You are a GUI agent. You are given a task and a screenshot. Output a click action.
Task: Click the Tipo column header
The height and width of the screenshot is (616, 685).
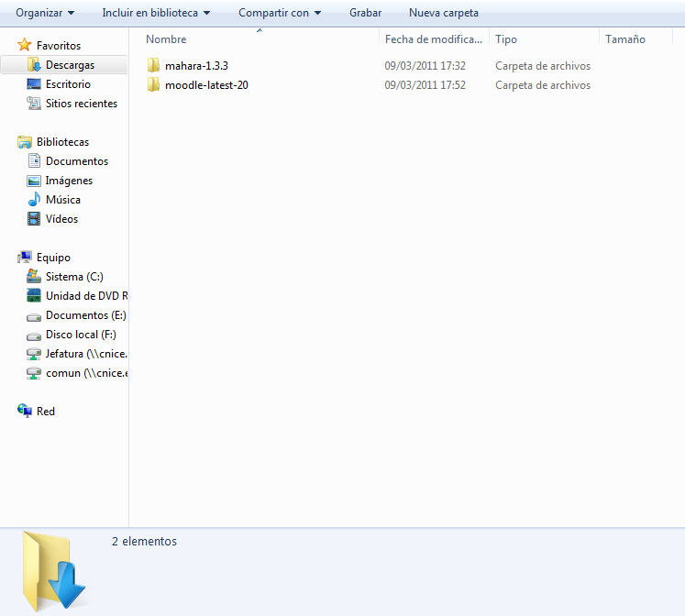click(x=506, y=39)
